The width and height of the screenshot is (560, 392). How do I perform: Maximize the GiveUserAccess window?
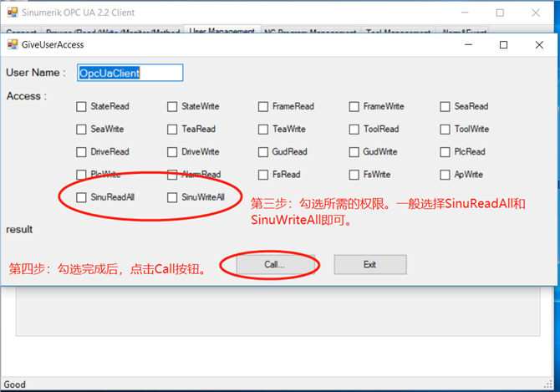pyautogui.click(x=503, y=44)
